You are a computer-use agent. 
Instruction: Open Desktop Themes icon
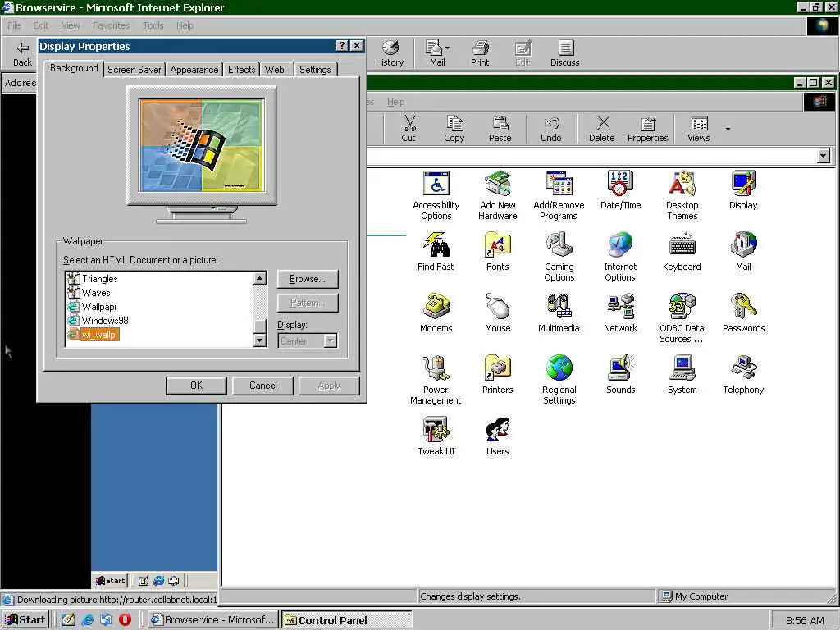point(682,195)
